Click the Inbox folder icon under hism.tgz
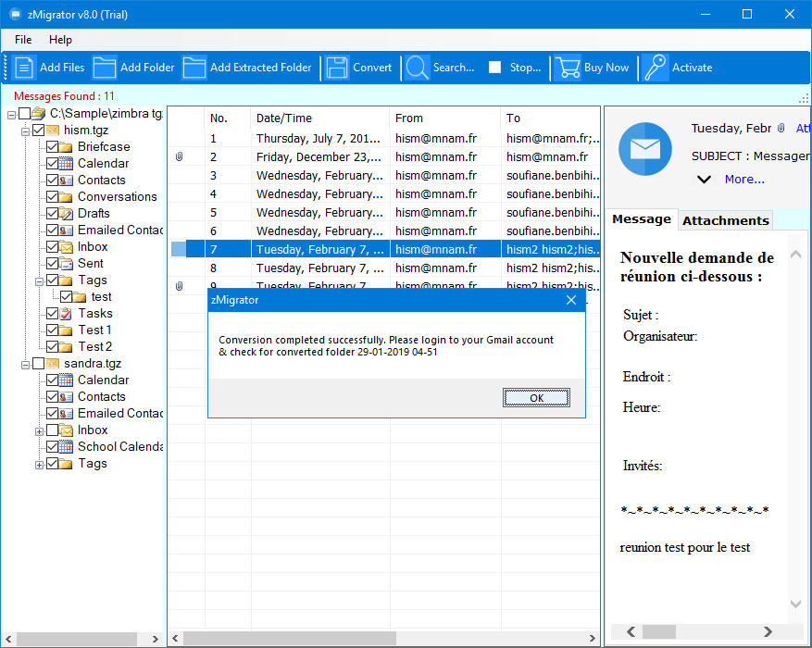The width and height of the screenshot is (812, 648). (66, 247)
